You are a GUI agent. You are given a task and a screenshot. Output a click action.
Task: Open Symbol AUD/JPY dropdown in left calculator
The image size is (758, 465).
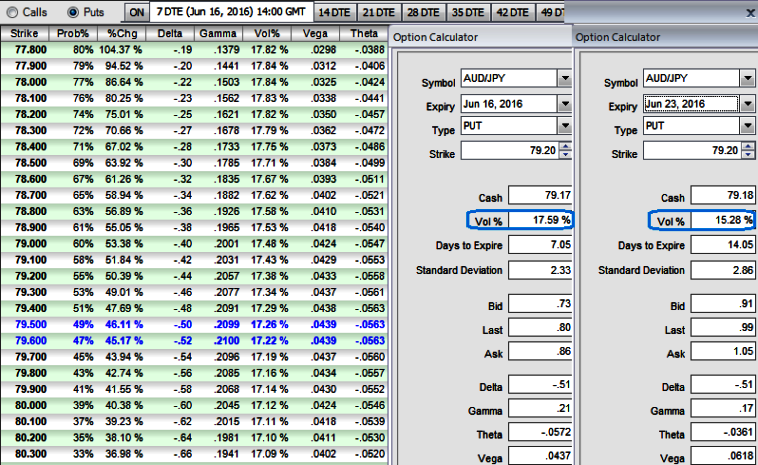[x=565, y=78]
